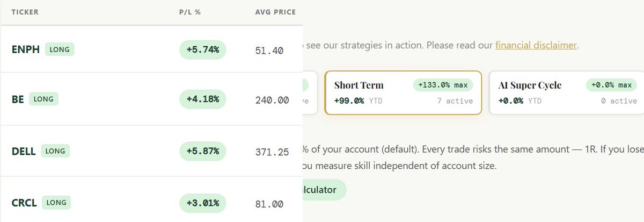
Task: Sort by the P/L % column header
Action: [x=190, y=12]
